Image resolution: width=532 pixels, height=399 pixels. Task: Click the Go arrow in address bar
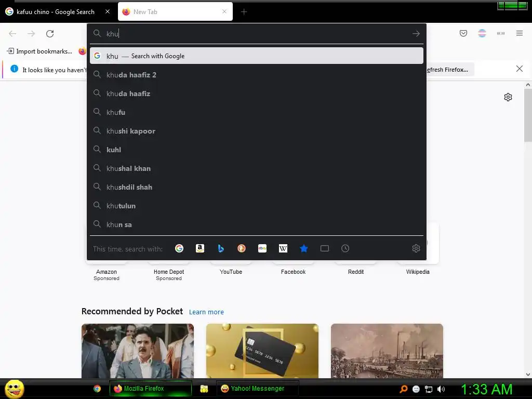(x=416, y=34)
